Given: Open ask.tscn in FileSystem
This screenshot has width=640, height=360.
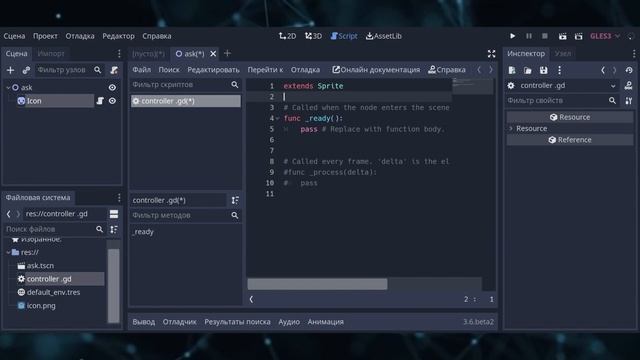Looking at the screenshot, I should 40,266.
